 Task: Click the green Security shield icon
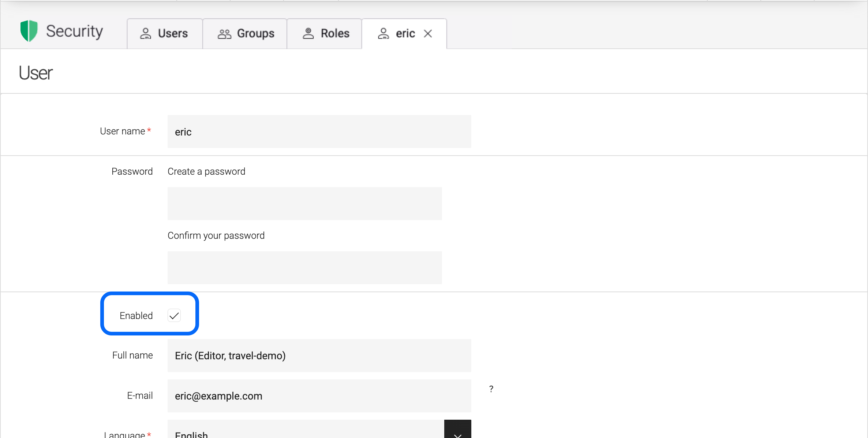29,31
